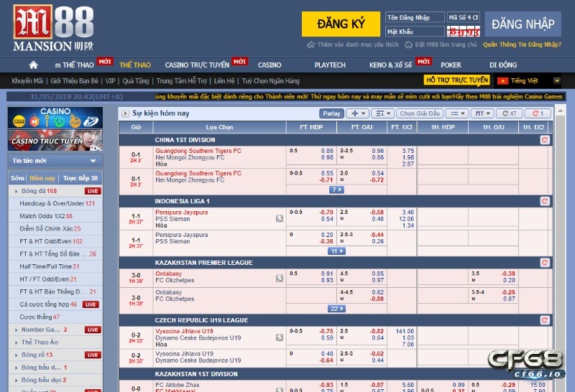Screen dimensions: 575x392
Task: Click the scrollbar up arrow
Action: [x=560, y=111]
